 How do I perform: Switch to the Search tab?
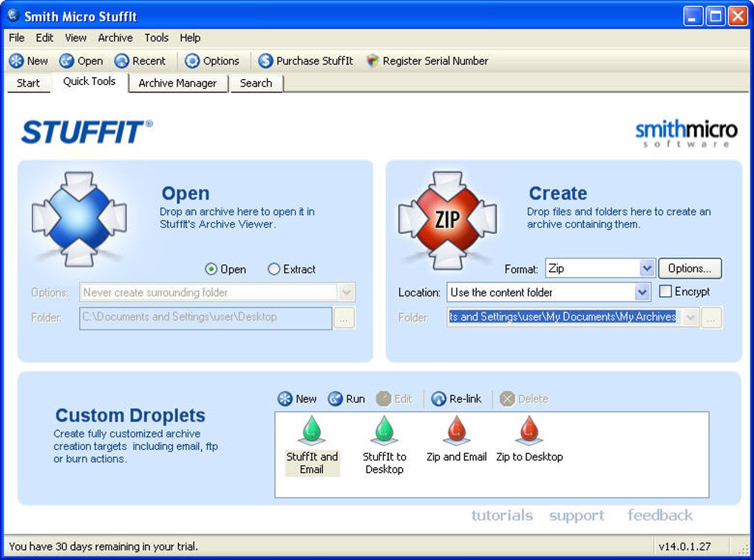pos(257,83)
